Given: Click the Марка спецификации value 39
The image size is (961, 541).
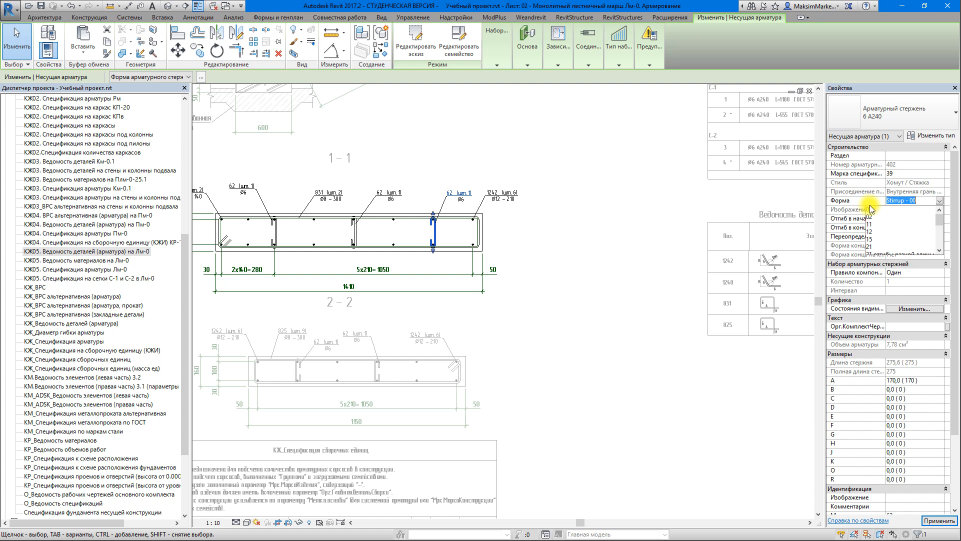Looking at the screenshot, I should (x=915, y=173).
